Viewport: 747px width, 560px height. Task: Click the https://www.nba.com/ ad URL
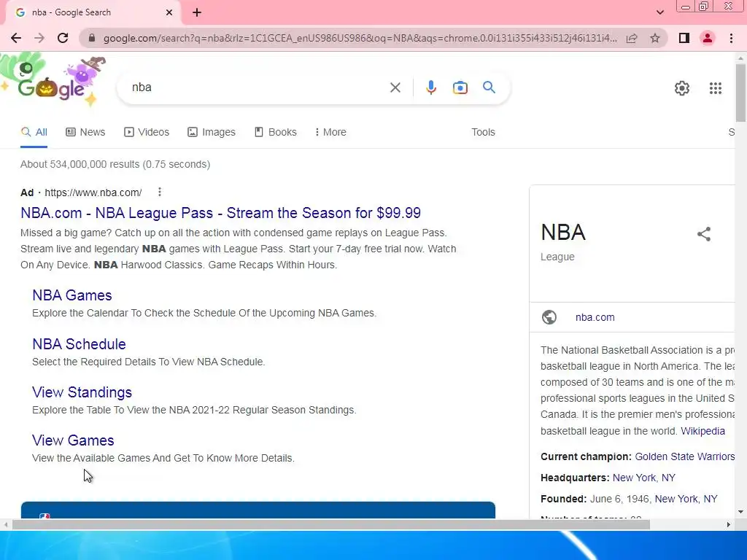pyautogui.click(x=93, y=192)
